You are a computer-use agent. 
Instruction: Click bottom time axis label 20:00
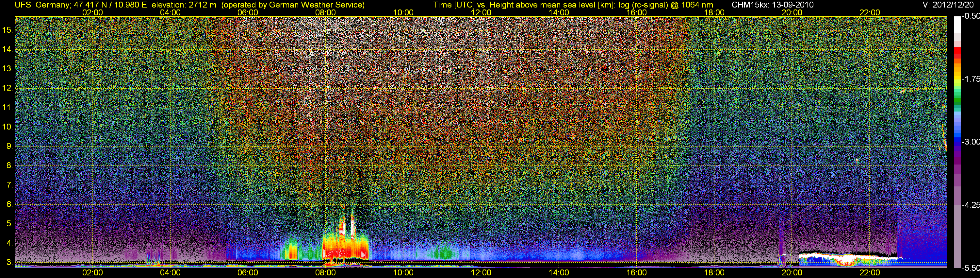click(x=792, y=273)
